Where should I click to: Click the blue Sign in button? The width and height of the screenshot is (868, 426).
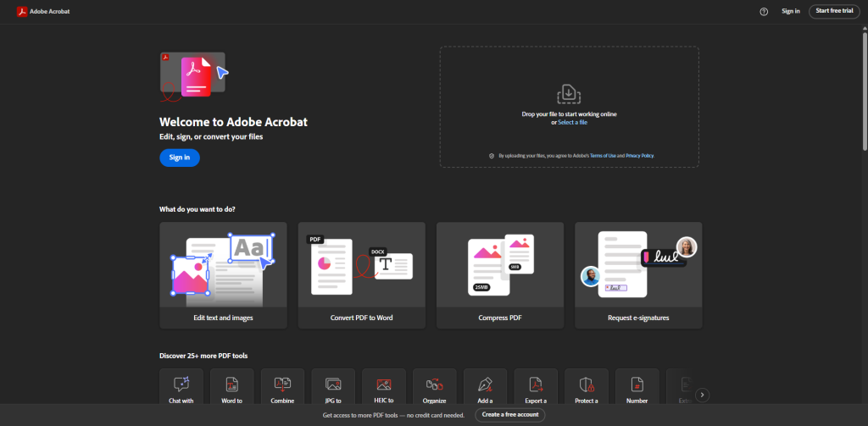coord(180,158)
